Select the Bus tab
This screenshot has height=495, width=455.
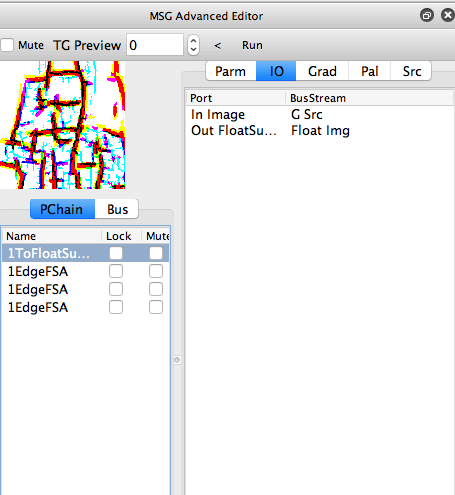tap(117, 209)
